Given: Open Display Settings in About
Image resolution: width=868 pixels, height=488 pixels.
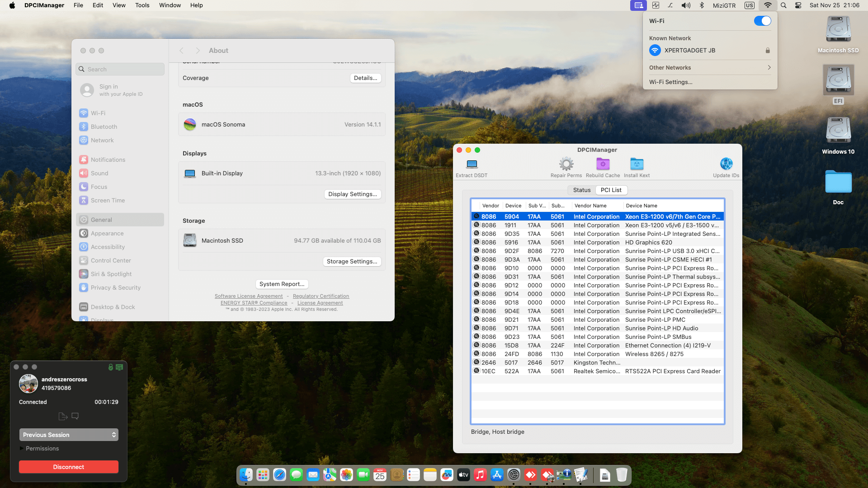Looking at the screenshot, I should (x=353, y=194).
